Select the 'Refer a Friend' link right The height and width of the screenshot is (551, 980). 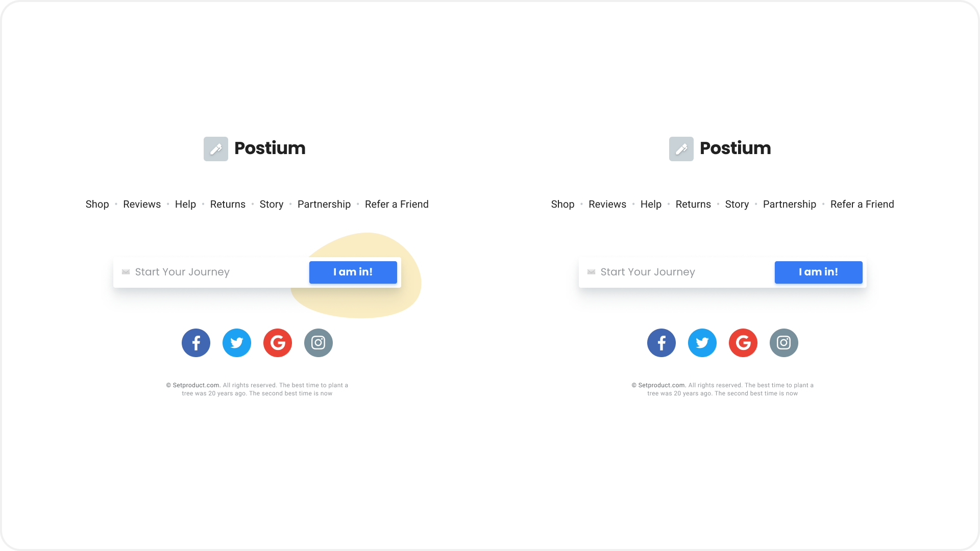[x=862, y=204]
